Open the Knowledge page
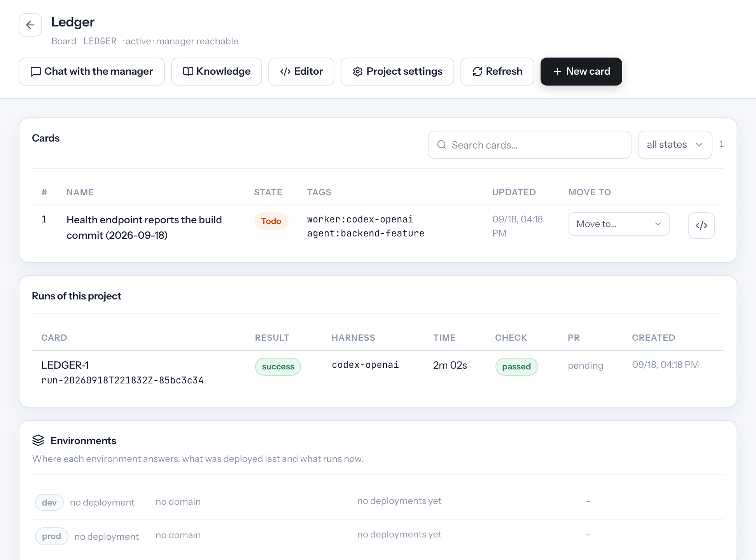The image size is (756, 560). coord(217,72)
